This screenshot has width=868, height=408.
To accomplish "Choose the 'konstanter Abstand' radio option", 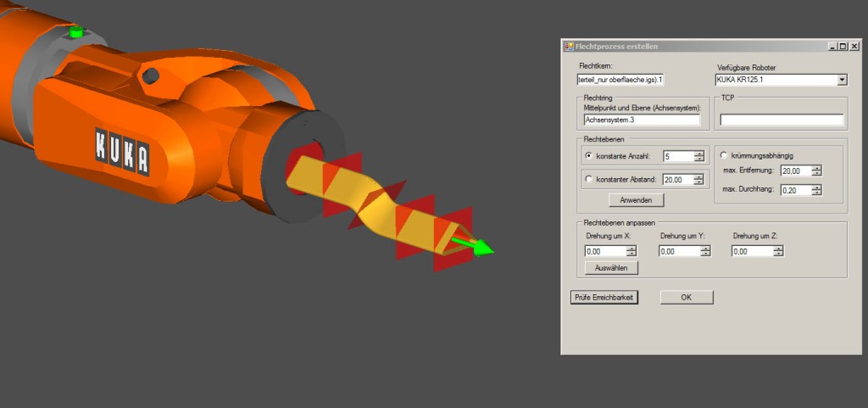I will [x=589, y=179].
